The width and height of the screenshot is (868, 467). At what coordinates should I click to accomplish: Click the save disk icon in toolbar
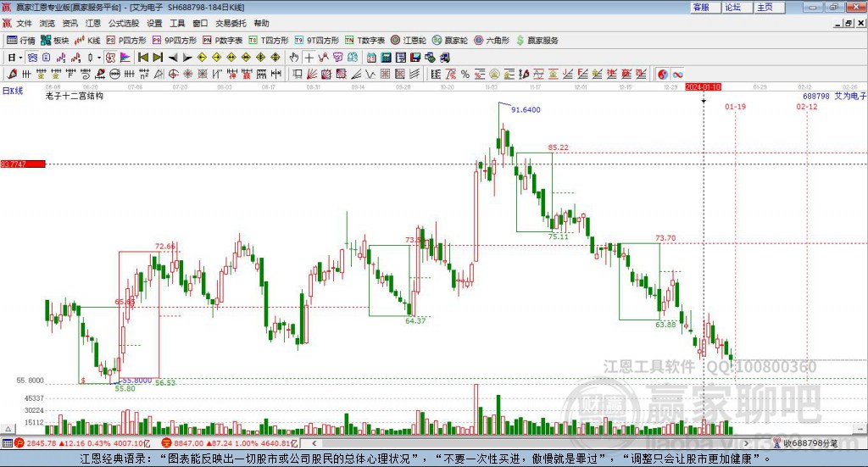(415, 58)
